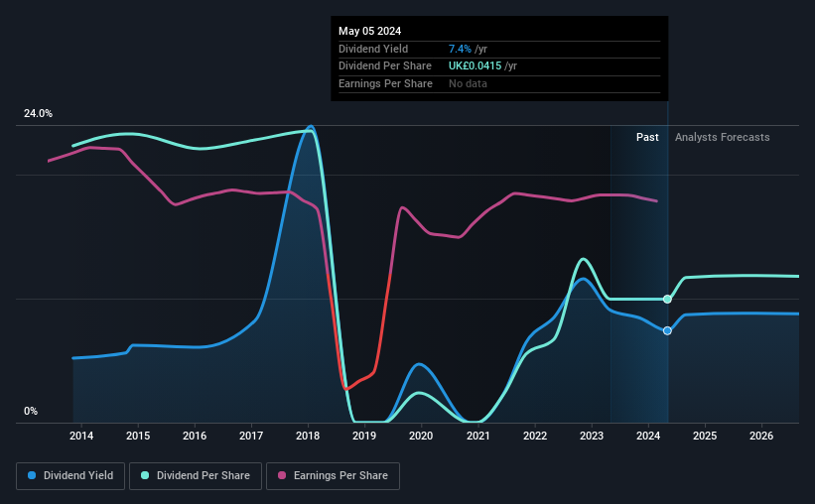The width and height of the screenshot is (815, 504).
Task: Select the 2018 x-axis label
Action: click(x=308, y=436)
